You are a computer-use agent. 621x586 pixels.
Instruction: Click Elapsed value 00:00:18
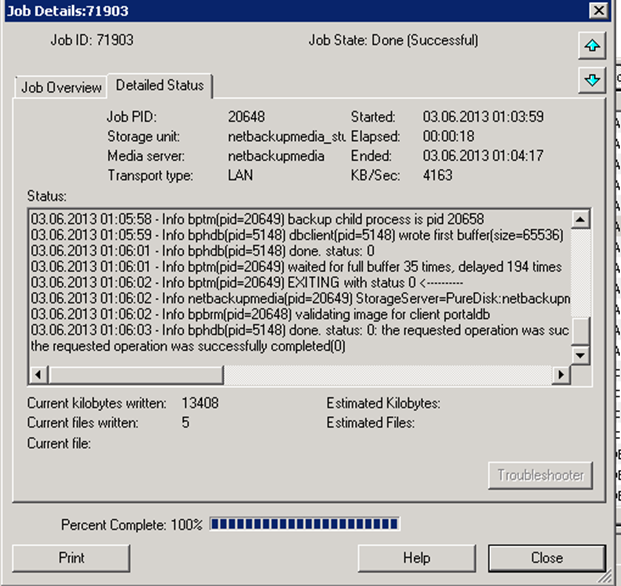tap(448, 137)
